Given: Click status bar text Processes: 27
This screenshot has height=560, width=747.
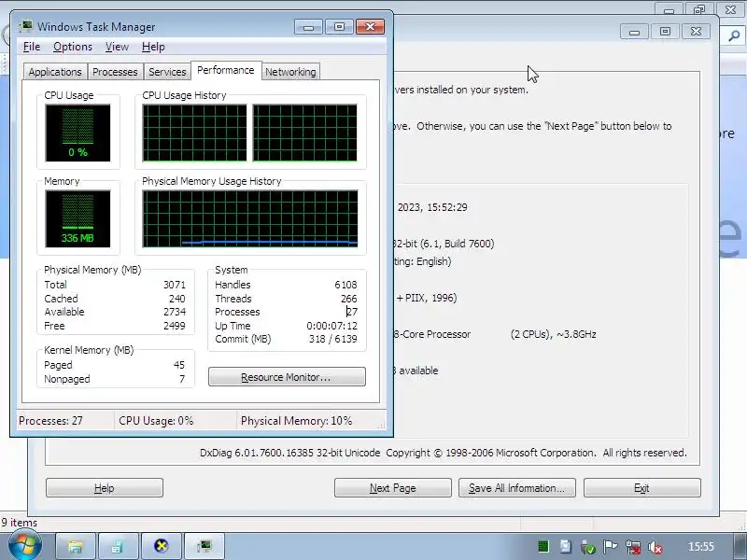Looking at the screenshot, I should click(x=50, y=421).
